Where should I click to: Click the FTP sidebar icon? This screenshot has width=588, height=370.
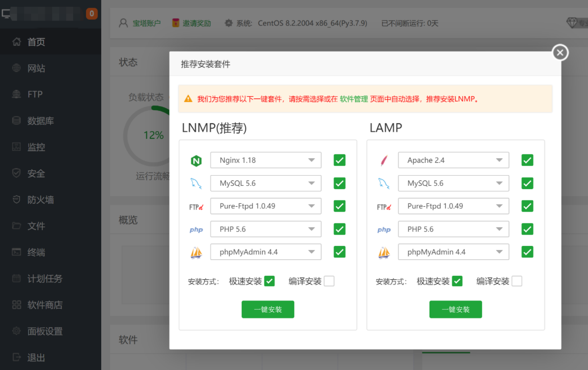click(17, 94)
